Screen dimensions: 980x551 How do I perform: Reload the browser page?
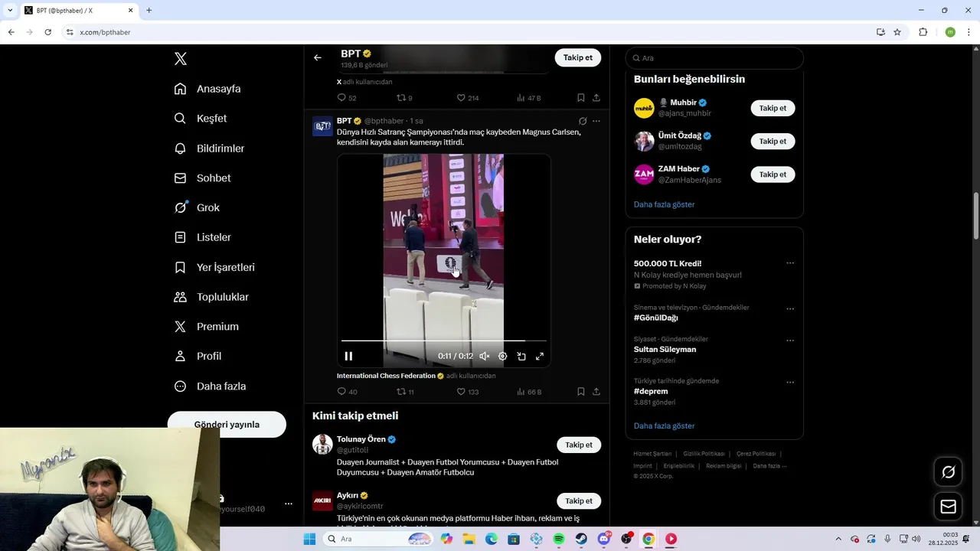47,32
